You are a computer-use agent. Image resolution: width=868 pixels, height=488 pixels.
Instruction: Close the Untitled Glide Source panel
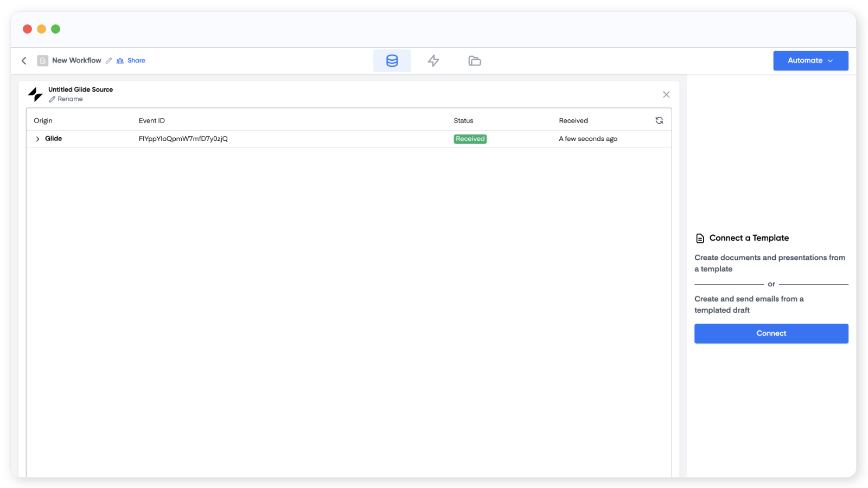(x=666, y=94)
